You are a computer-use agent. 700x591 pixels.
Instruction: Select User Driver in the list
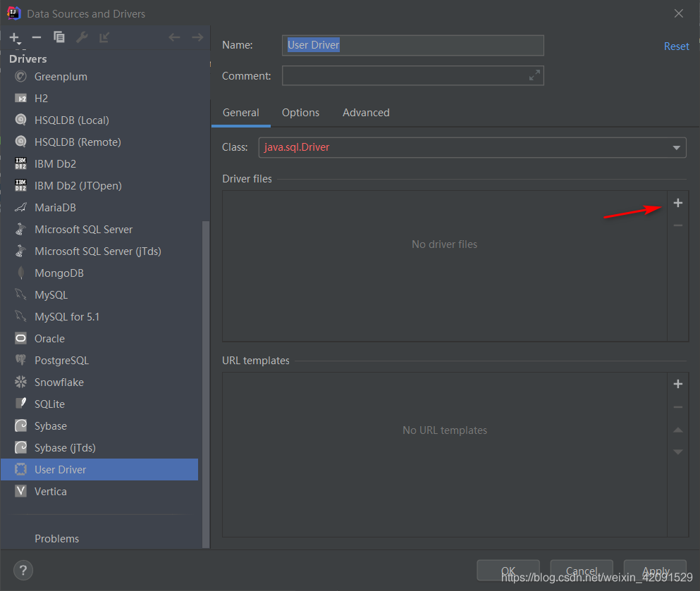pyautogui.click(x=99, y=470)
